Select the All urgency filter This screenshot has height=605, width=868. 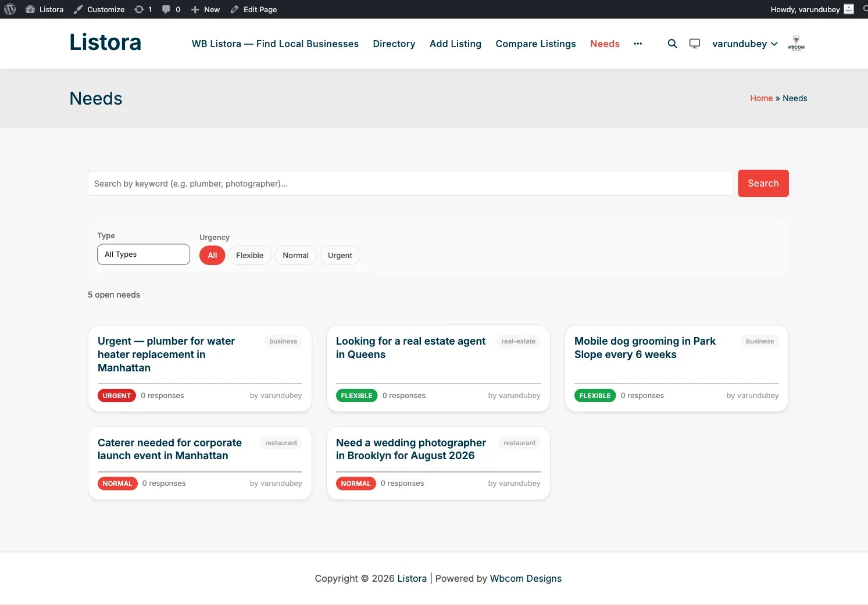pyautogui.click(x=212, y=255)
